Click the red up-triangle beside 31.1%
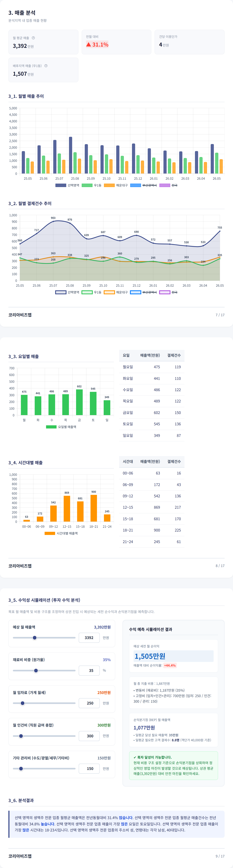This screenshot has height=868, width=233. pyautogui.click(x=88, y=44)
